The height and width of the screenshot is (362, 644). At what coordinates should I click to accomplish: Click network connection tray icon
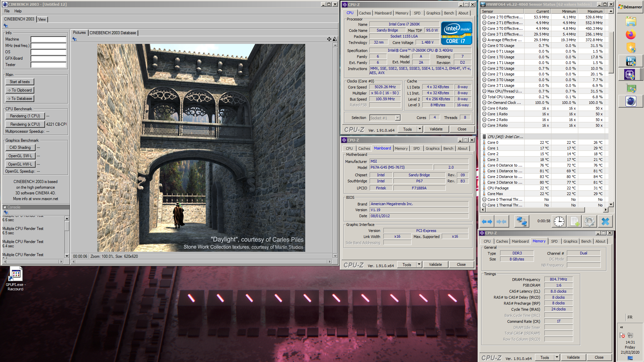click(x=630, y=335)
